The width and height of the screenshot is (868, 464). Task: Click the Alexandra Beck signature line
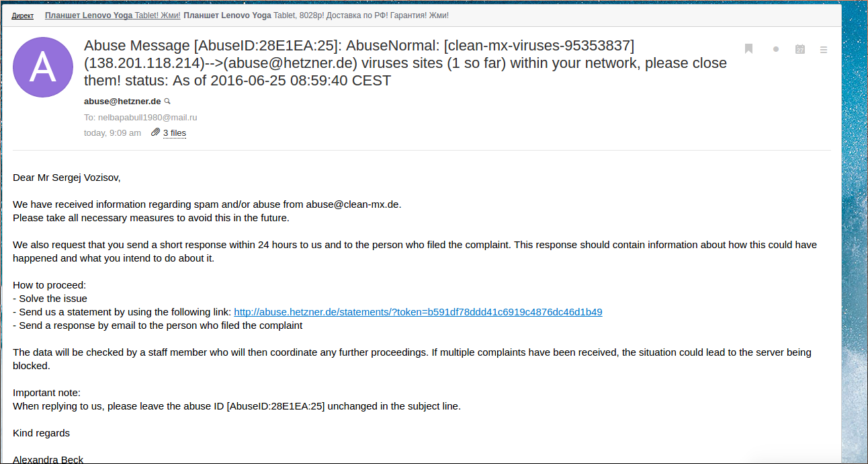pyautogui.click(x=48, y=459)
